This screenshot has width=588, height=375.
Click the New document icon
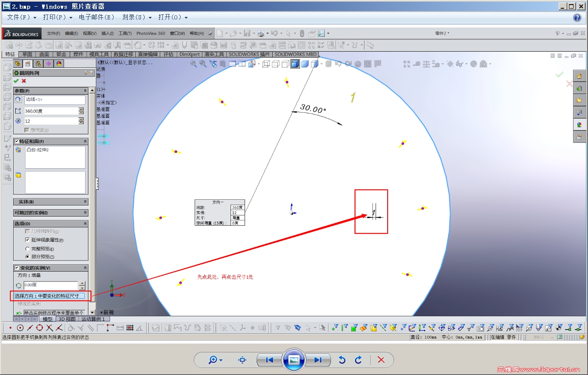pyautogui.click(x=220, y=33)
